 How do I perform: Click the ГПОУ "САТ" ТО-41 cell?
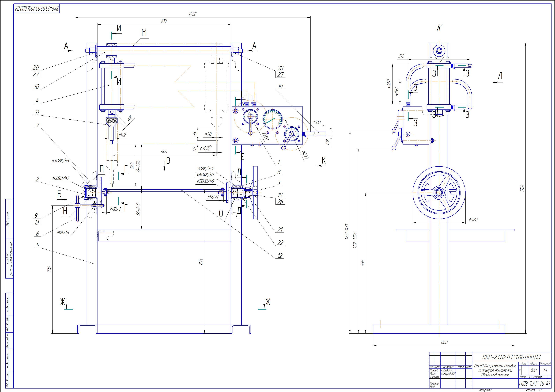(x=534, y=383)
